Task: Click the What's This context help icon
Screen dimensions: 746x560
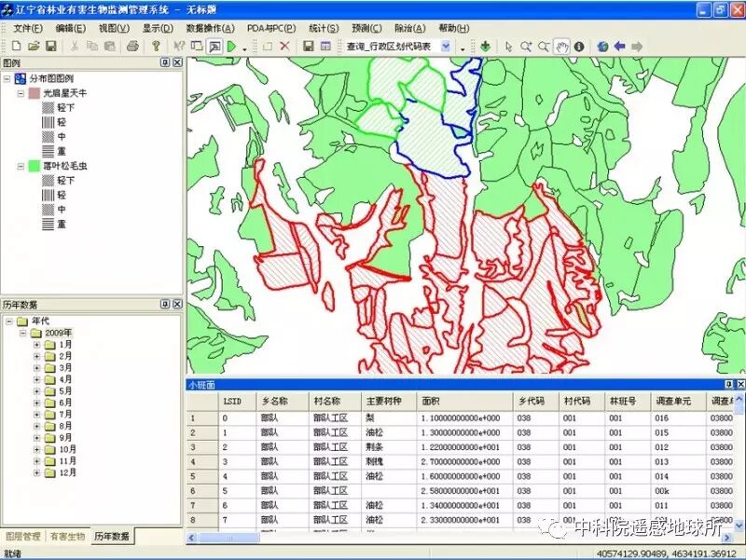Action: click(179, 46)
